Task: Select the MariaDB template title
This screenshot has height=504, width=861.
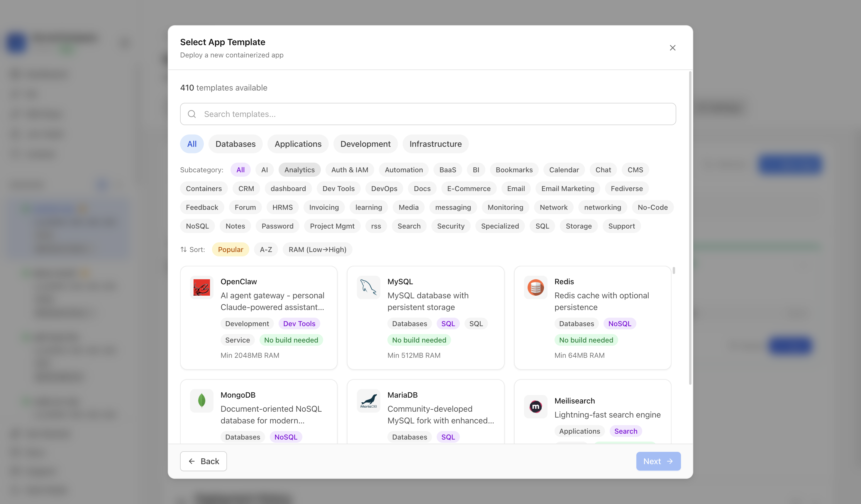Action: click(402, 395)
